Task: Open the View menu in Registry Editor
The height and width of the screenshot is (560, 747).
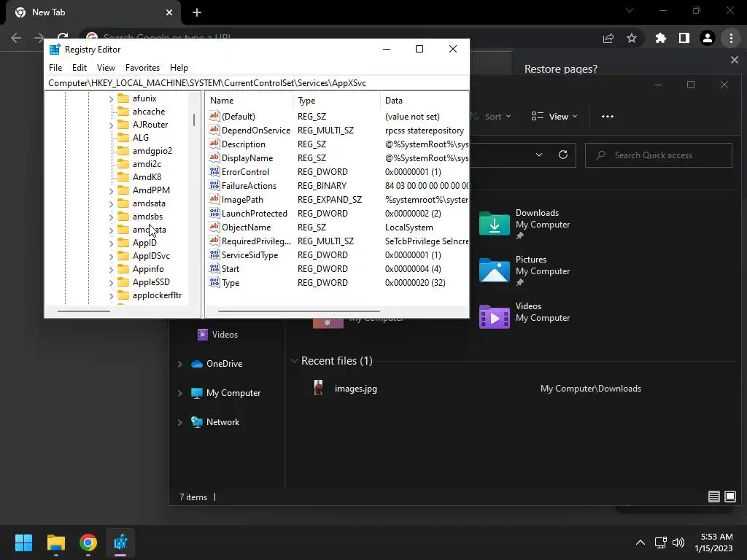Action: 106,68
